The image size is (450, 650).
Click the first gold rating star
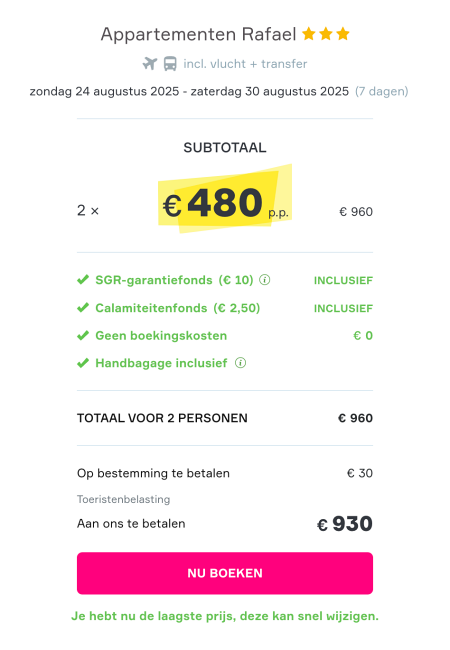tap(309, 34)
